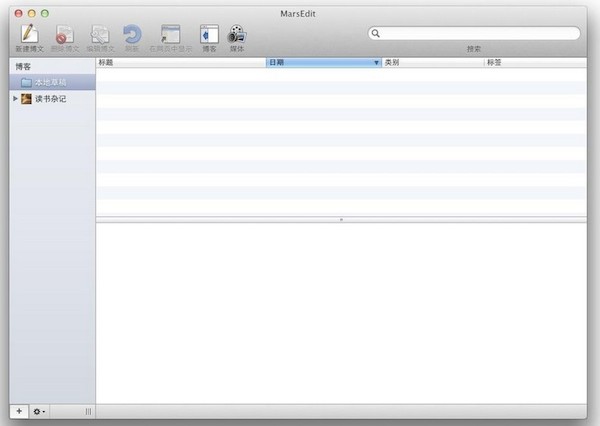Click the split-pane divider handle dot
The width and height of the screenshot is (600, 426).
[341, 220]
